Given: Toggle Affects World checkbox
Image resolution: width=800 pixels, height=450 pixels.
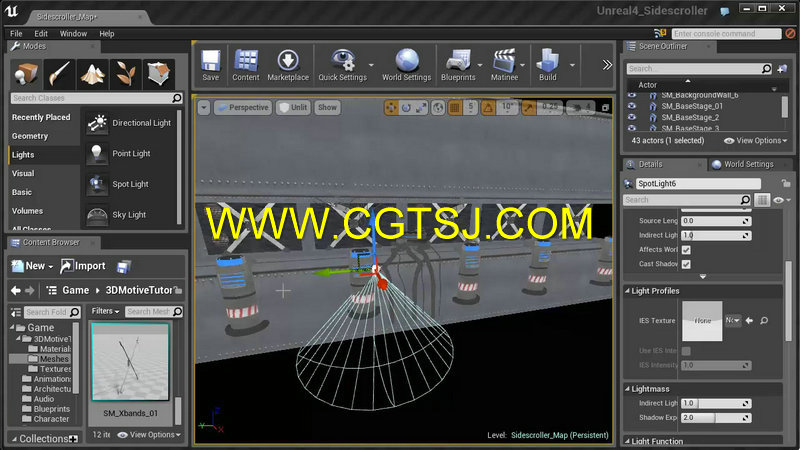Looking at the screenshot, I should (686, 250).
